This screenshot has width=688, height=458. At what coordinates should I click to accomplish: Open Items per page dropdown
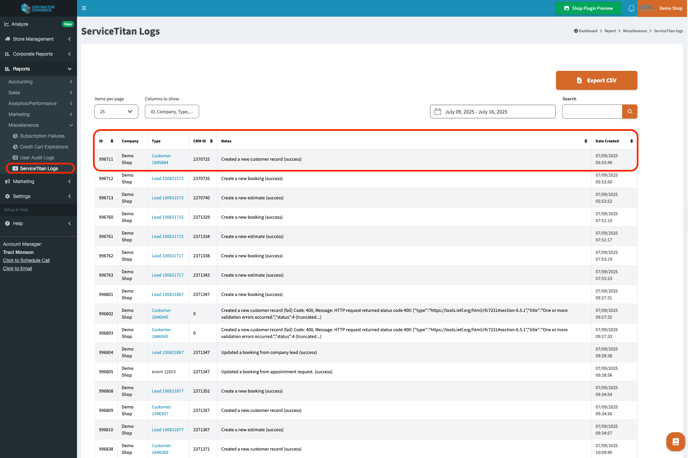tap(116, 111)
